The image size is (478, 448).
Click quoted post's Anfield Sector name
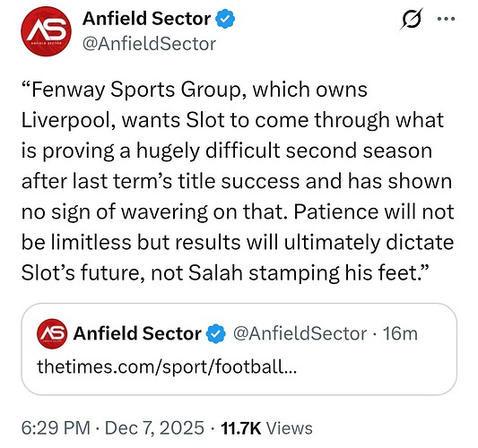137,333
